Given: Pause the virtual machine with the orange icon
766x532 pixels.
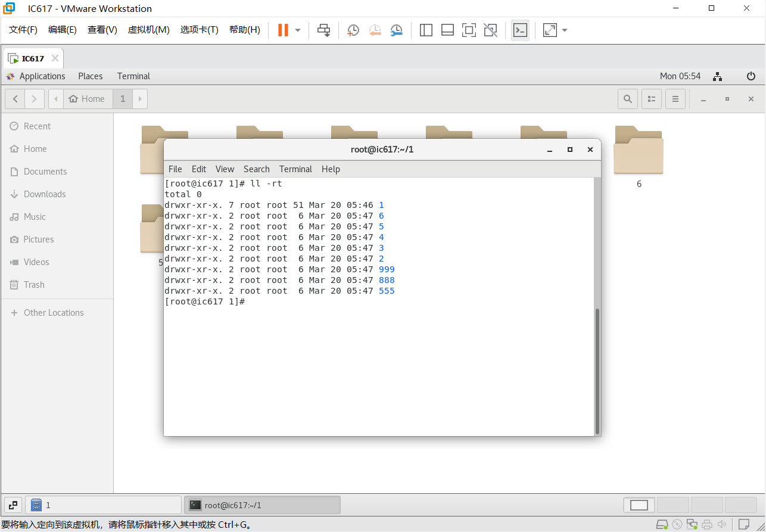Looking at the screenshot, I should [x=283, y=30].
